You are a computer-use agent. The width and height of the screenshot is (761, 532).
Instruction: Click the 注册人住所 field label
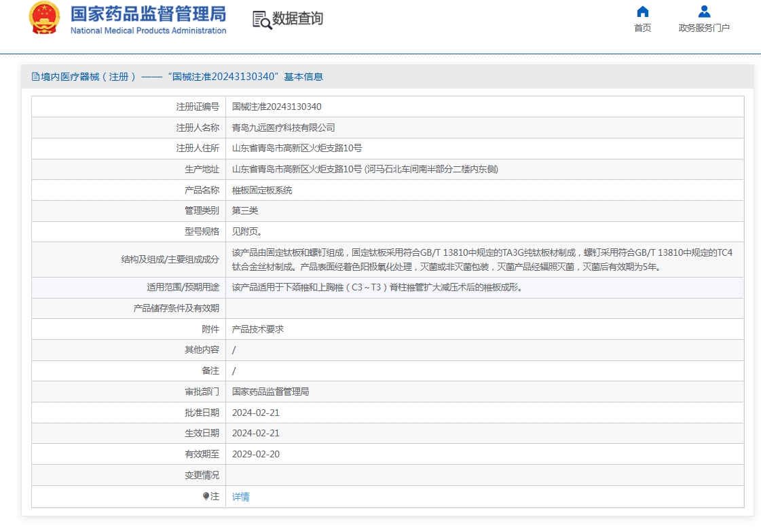pyautogui.click(x=198, y=149)
